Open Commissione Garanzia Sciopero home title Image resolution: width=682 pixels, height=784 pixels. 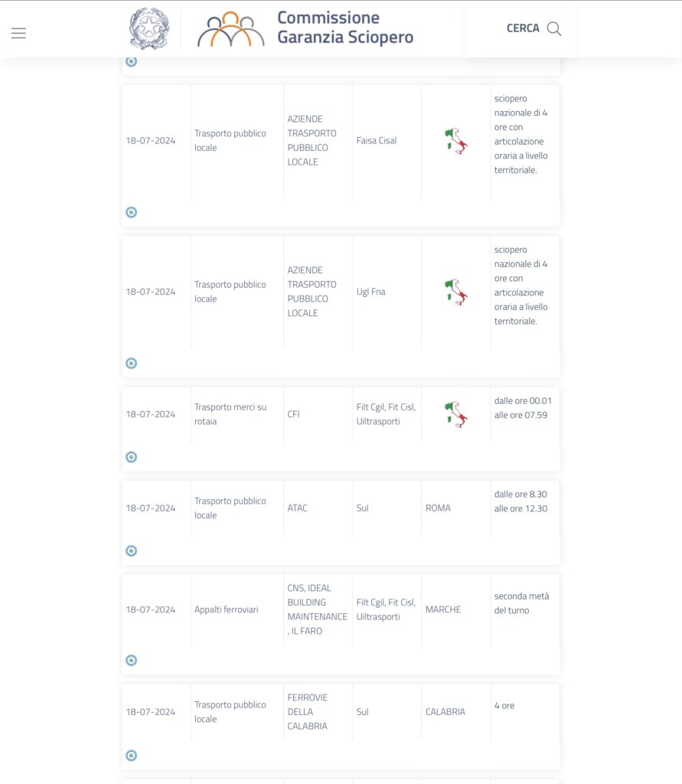(x=345, y=28)
